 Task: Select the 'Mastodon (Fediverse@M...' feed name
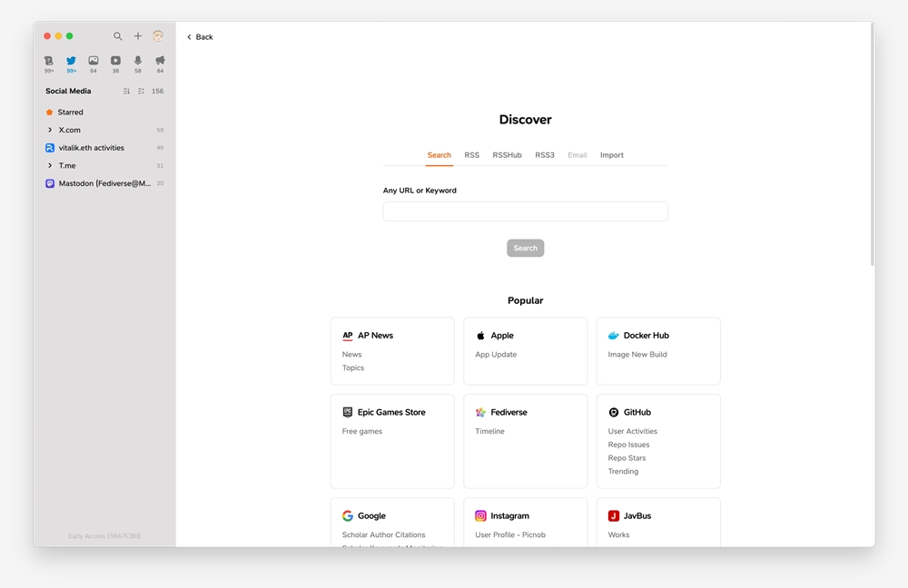[104, 183]
